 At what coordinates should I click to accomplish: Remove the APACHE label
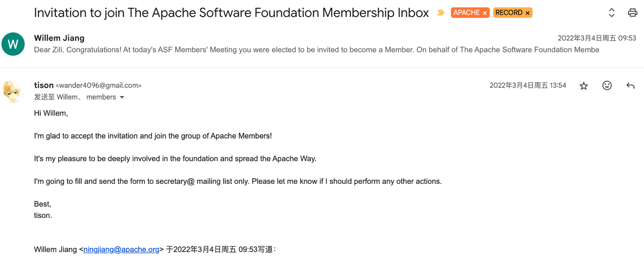click(485, 13)
